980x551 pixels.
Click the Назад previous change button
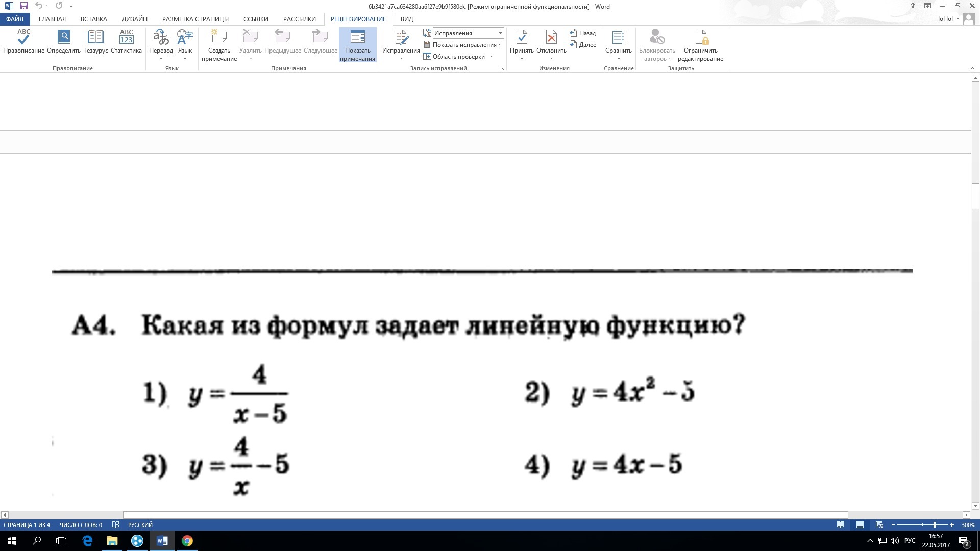(x=583, y=33)
